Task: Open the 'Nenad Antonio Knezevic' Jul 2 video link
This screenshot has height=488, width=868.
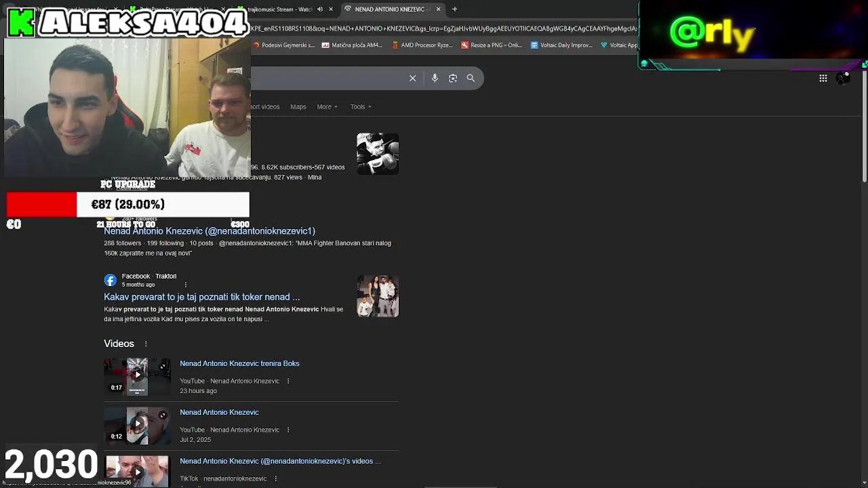Action: coord(219,412)
